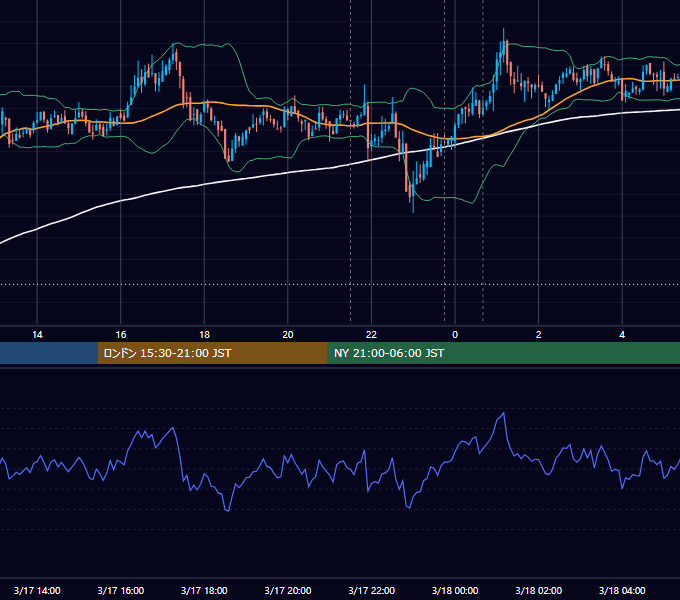This screenshot has width=680, height=600.
Task: Click the blue session bar before London
Action: tap(49, 353)
